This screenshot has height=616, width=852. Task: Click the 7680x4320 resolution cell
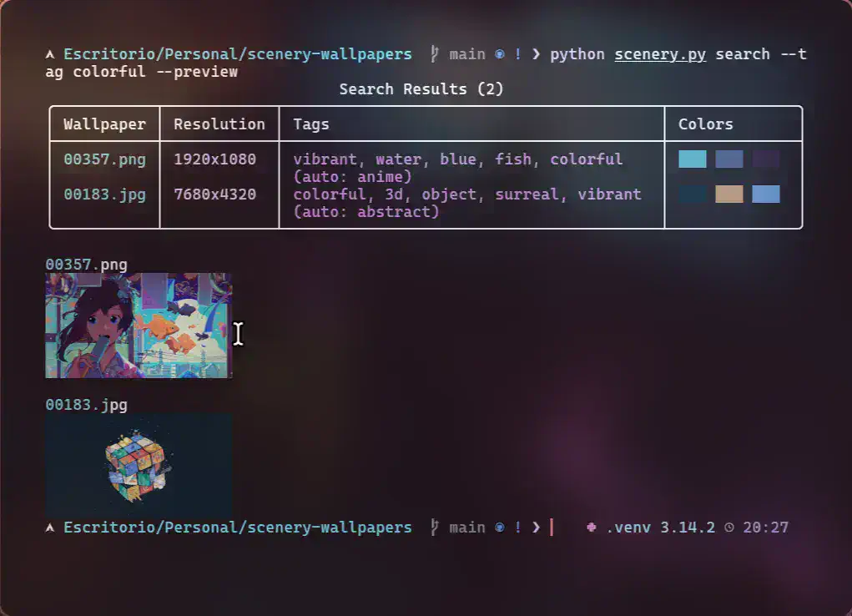coord(214,194)
